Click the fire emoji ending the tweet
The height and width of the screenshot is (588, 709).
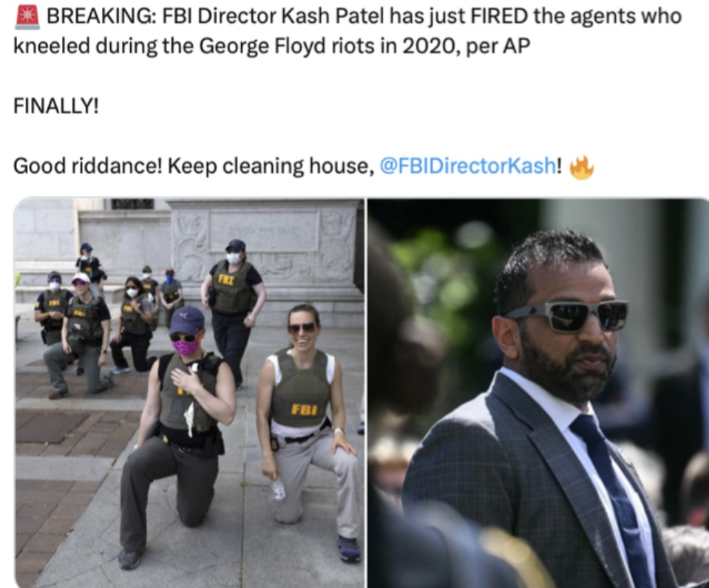pos(581,167)
